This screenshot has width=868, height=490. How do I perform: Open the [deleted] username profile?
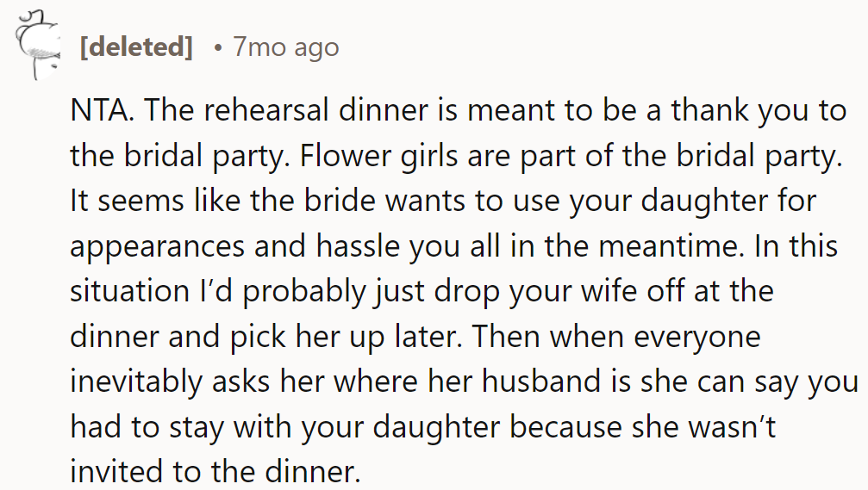pos(135,47)
